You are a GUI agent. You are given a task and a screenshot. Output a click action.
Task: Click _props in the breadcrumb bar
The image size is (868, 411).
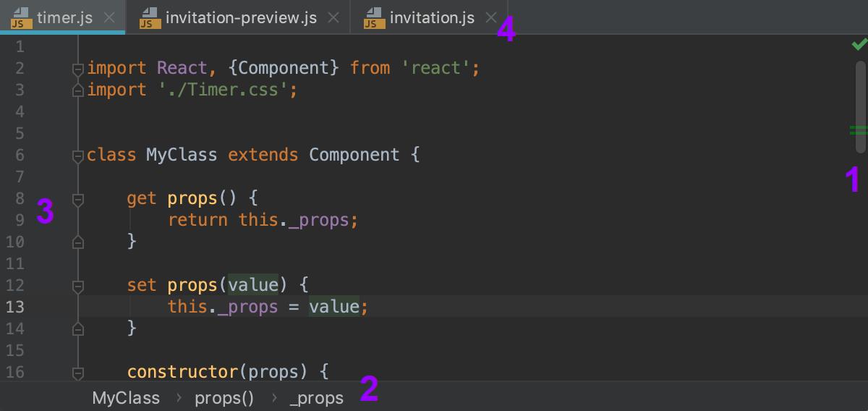point(317,398)
